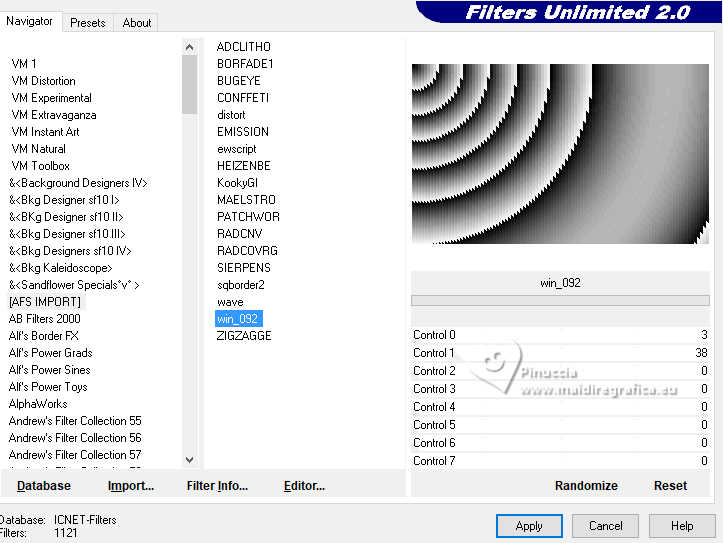723x543 pixels.
Task: Apply the win_092 filter
Action: coord(529,526)
